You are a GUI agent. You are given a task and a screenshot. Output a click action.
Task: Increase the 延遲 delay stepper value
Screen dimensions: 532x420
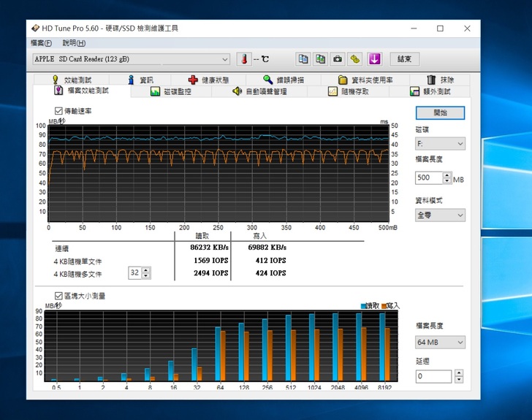pos(458,373)
